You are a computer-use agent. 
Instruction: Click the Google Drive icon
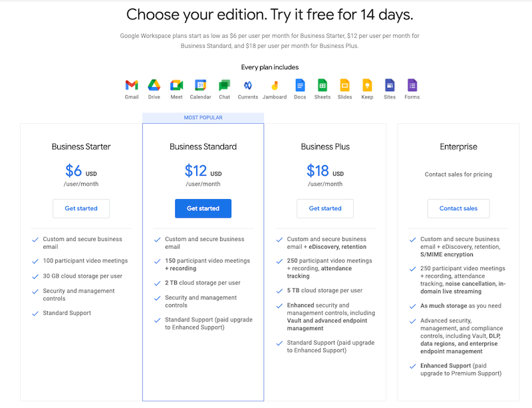coord(154,85)
